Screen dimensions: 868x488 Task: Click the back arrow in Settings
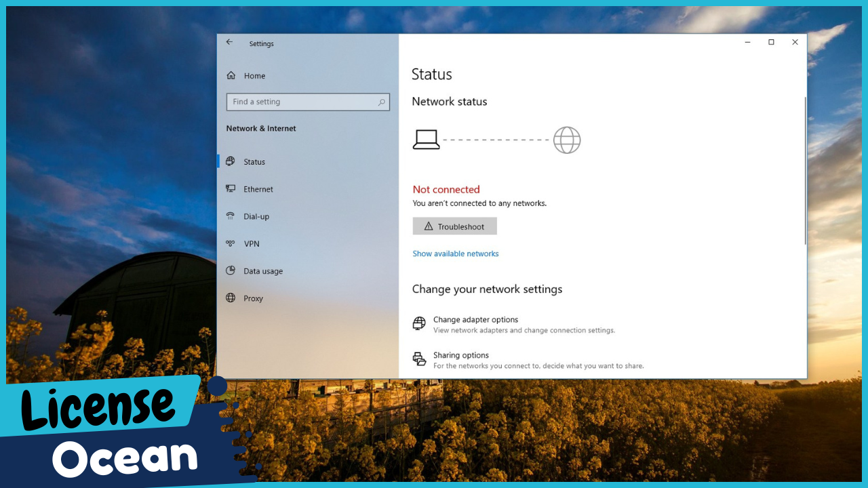[x=229, y=42]
